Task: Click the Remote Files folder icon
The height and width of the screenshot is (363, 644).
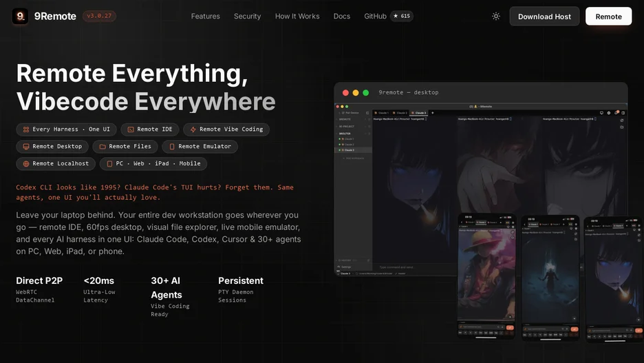Action: click(103, 147)
